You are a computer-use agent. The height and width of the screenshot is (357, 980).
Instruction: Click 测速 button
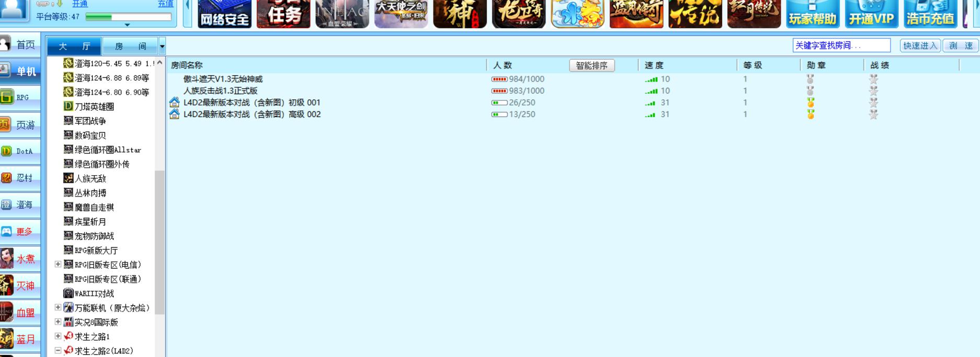tap(961, 45)
